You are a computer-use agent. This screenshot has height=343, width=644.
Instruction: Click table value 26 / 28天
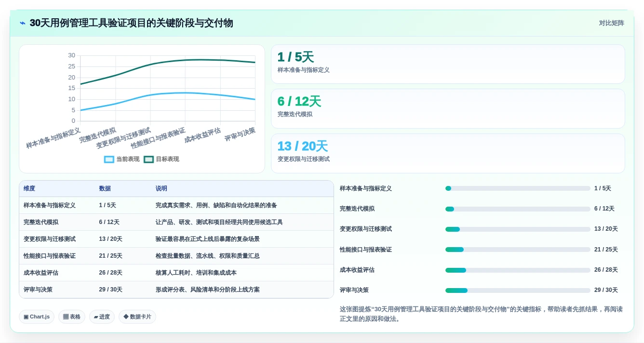pos(110,273)
